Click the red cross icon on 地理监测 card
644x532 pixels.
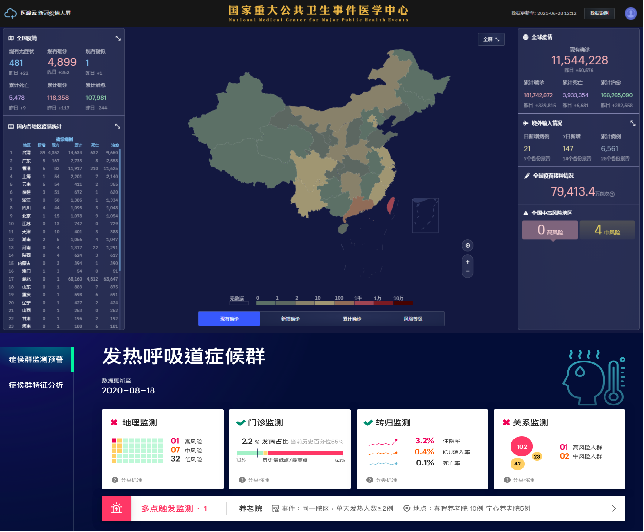coord(117,423)
